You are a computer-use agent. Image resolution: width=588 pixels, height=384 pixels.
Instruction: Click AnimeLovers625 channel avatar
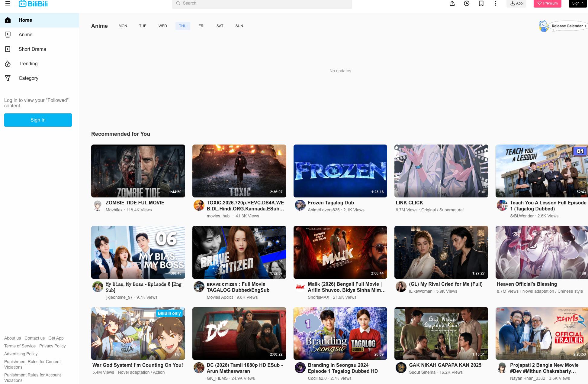coord(300,206)
